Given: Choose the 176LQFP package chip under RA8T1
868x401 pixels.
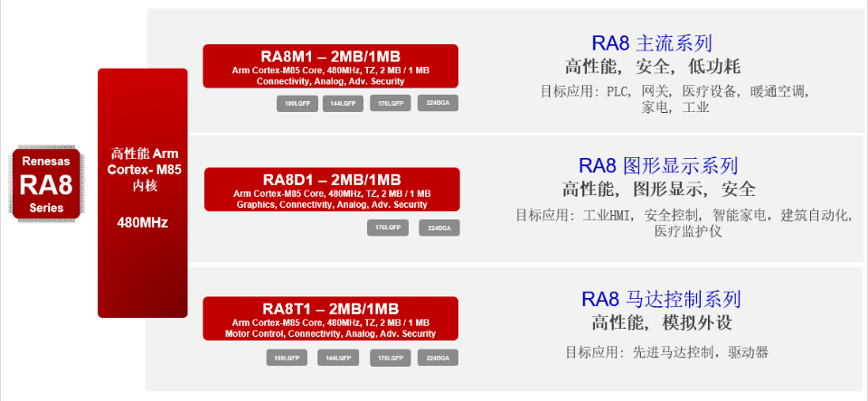Looking at the screenshot, I should coord(391,358).
